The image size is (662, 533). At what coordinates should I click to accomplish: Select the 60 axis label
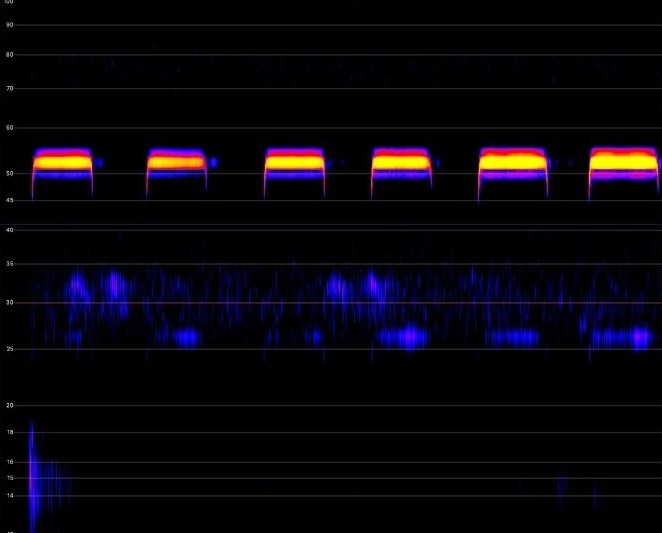9,127
